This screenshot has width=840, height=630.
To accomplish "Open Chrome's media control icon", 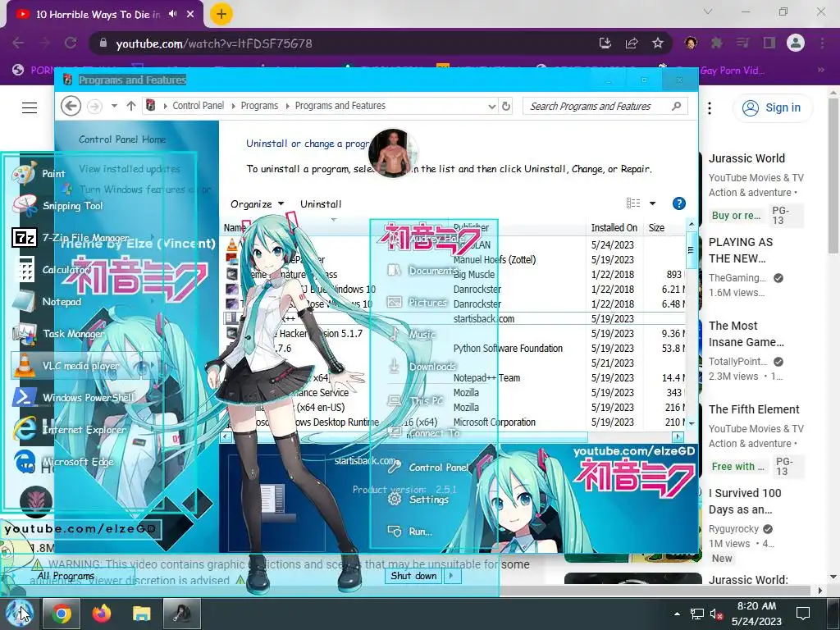I will point(742,43).
